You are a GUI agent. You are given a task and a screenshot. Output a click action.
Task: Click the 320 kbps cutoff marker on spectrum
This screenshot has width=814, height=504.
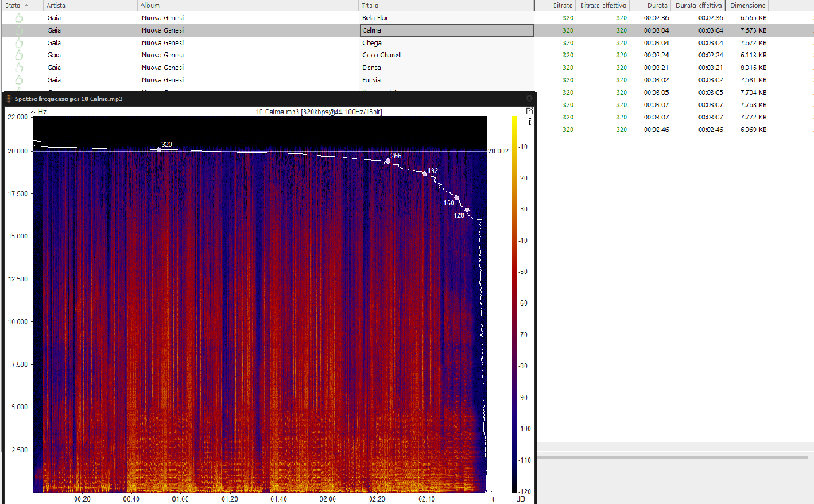[159, 149]
